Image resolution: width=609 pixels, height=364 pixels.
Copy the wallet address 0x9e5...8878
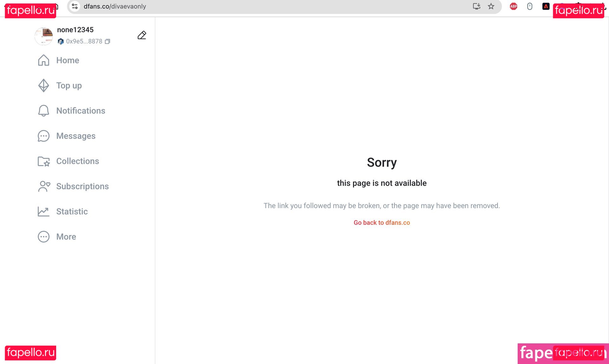pos(108,42)
